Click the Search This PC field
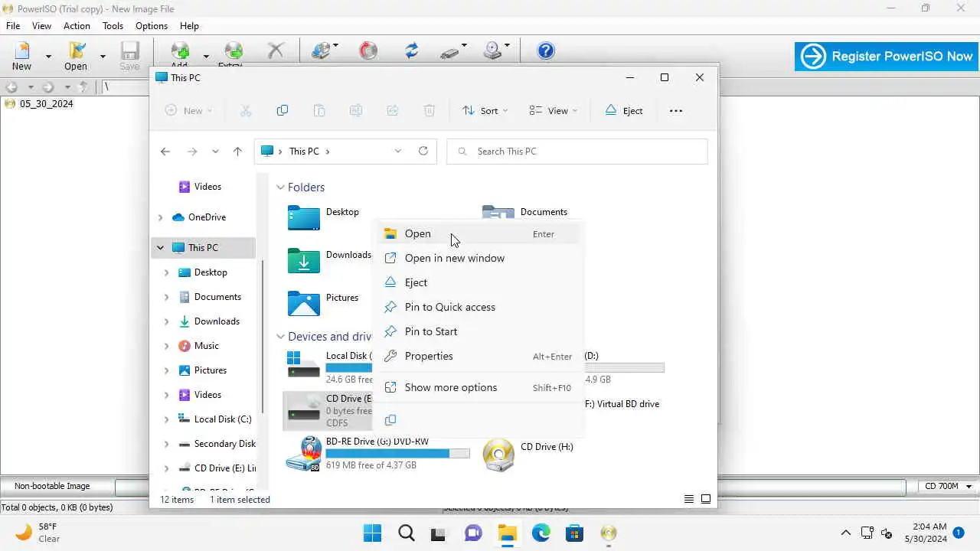This screenshot has height=551, width=980. click(577, 151)
